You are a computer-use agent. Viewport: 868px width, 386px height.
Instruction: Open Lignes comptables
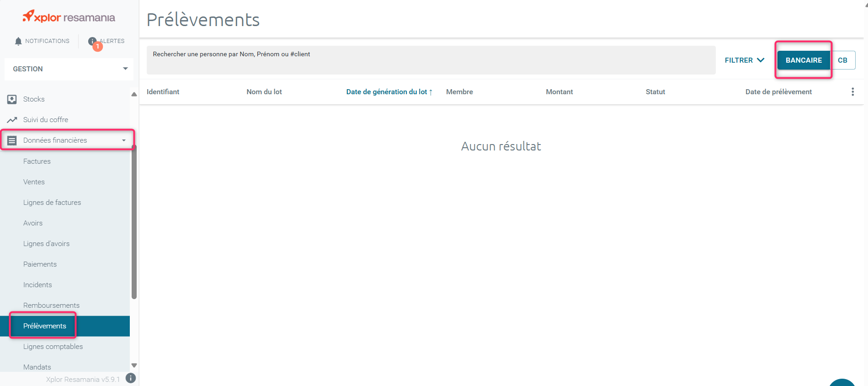53,347
